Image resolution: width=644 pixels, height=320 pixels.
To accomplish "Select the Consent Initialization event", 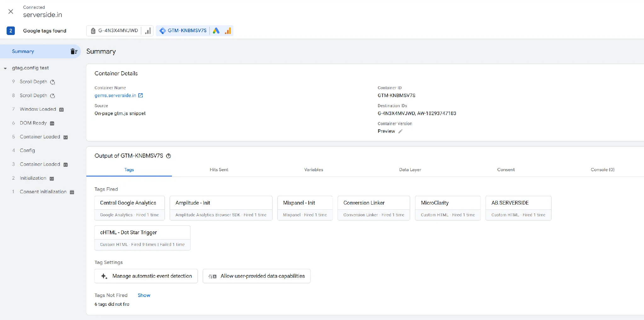I will point(43,192).
